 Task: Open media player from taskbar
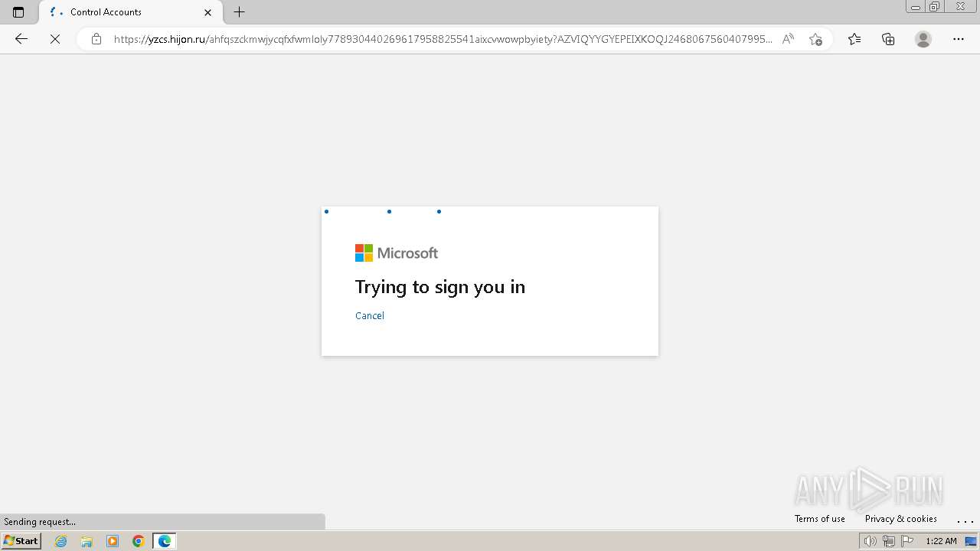(113, 541)
